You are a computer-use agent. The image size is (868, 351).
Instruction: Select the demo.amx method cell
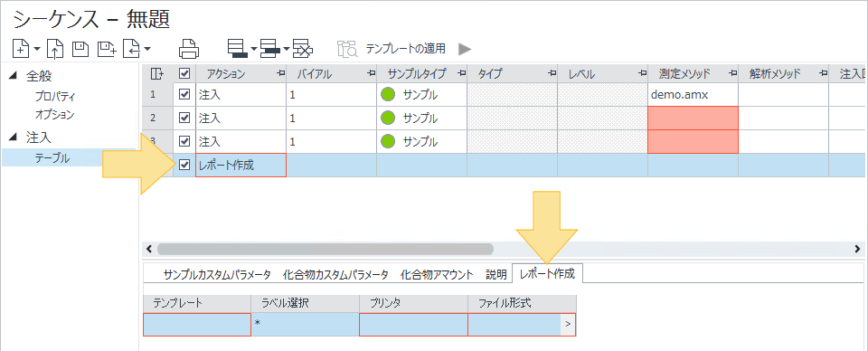tap(693, 95)
